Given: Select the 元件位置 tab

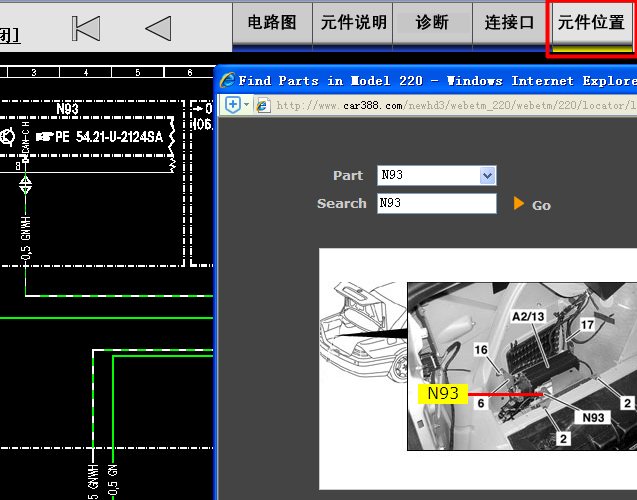Looking at the screenshot, I should [591, 23].
